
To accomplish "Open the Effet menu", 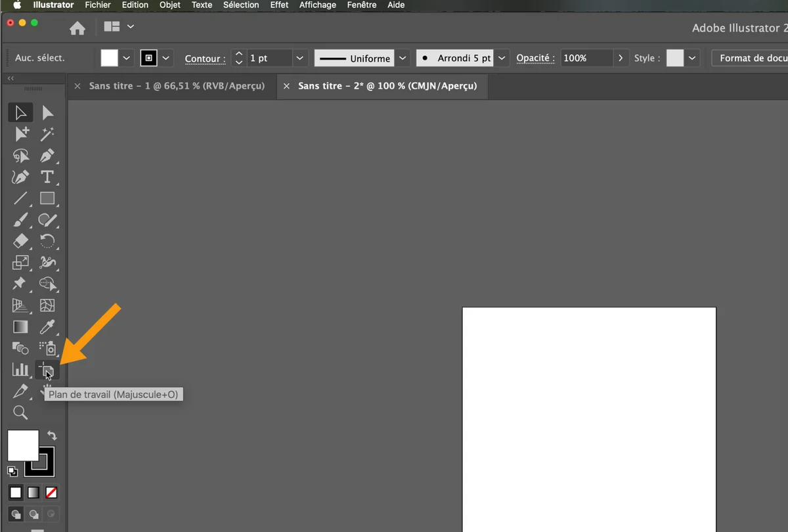I will point(279,5).
